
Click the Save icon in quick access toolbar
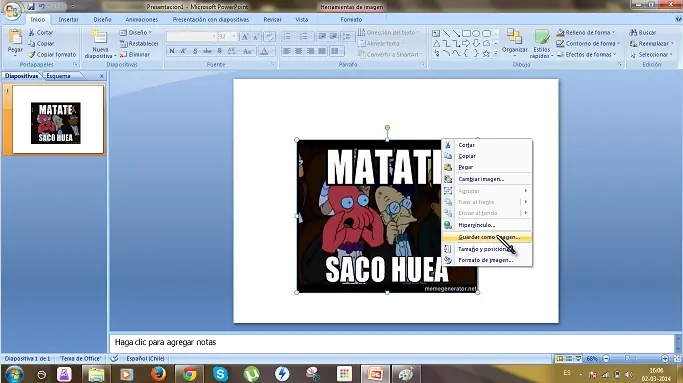pyautogui.click(x=30, y=7)
